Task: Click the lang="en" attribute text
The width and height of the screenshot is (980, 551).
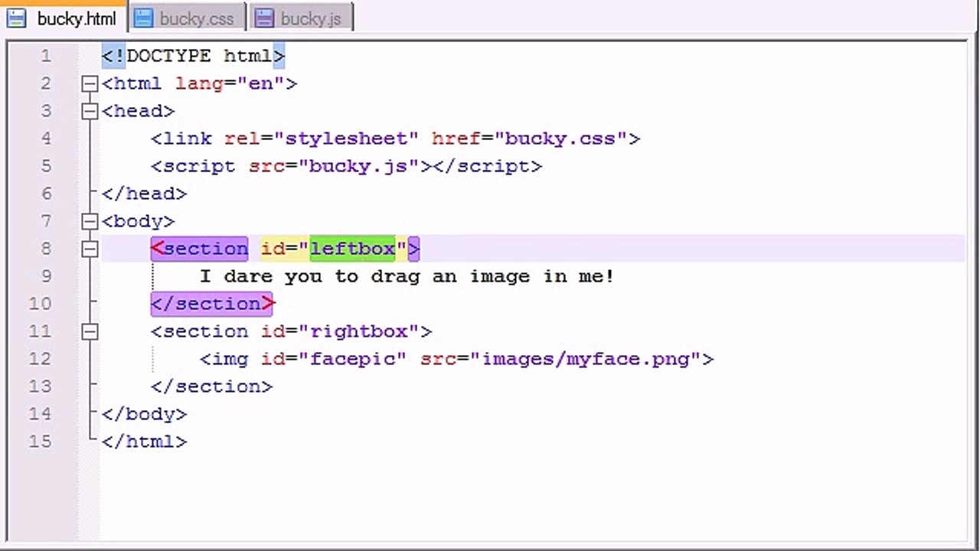Action: click(x=230, y=83)
